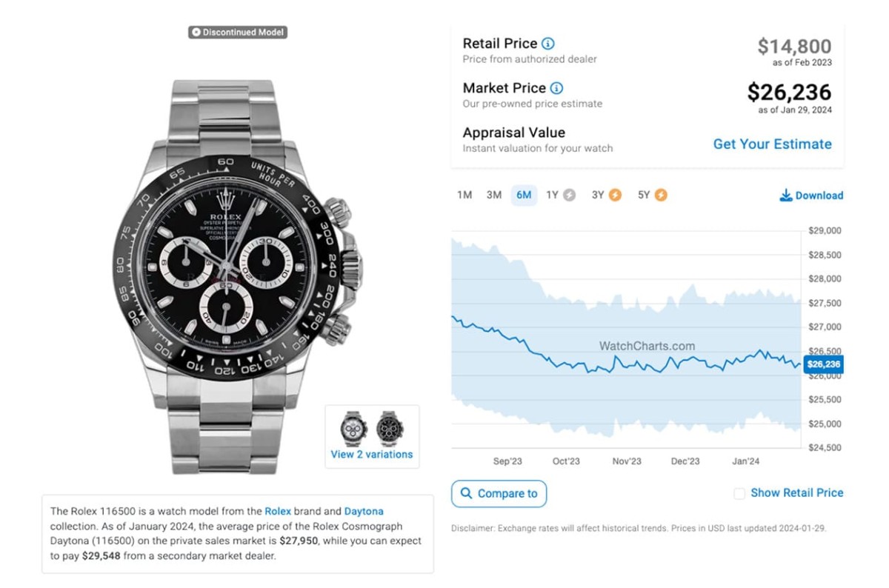Image resolution: width=889 pixels, height=588 pixels.
Task: Switch chart to the 3M range
Action: pyautogui.click(x=494, y=196)
